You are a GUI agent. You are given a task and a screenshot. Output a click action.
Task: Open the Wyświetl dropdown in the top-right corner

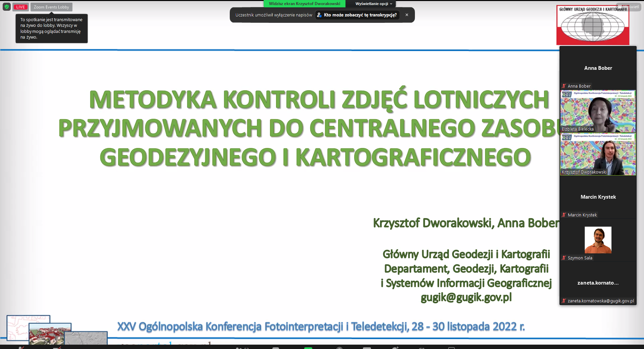629,6
